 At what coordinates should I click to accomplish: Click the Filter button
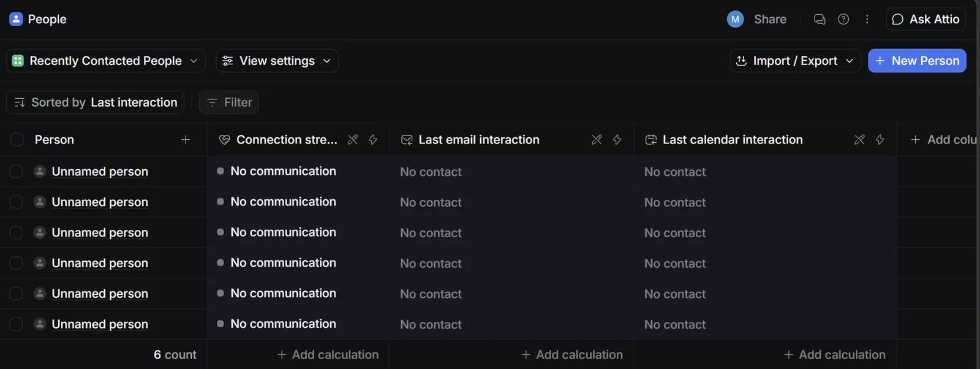229,102
